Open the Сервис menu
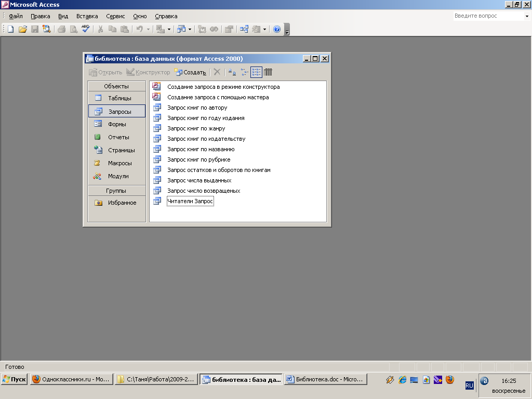Screen dimensions: 532x399 coord(115,16)
